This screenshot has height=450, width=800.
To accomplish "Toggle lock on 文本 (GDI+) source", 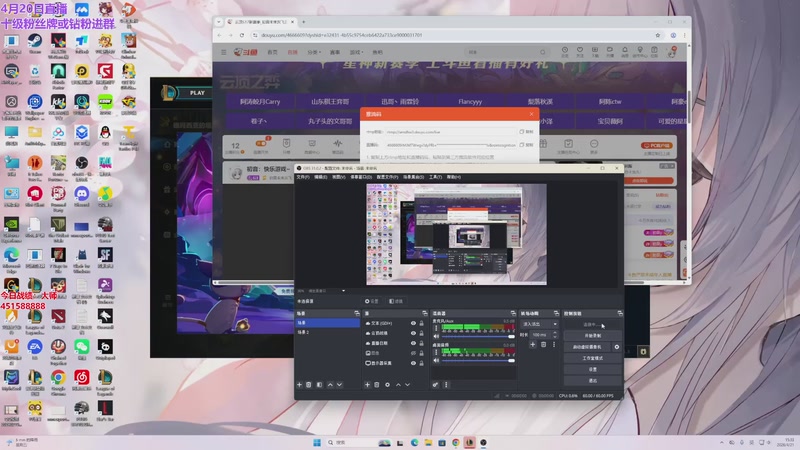I will tap(421, 323).
